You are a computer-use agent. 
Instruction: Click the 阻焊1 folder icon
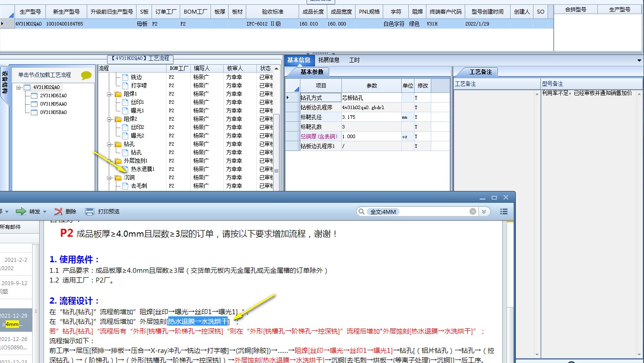tap(118, 94)
